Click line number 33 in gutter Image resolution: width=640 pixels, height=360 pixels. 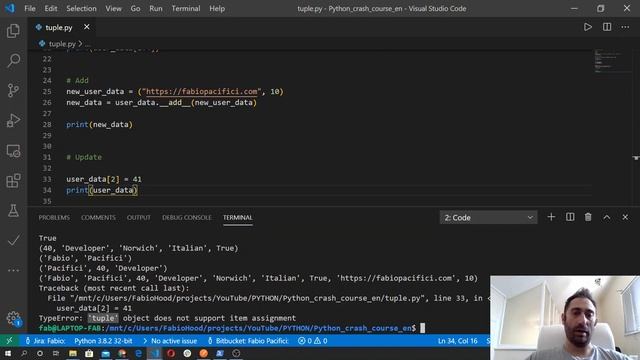pos(47,179)
